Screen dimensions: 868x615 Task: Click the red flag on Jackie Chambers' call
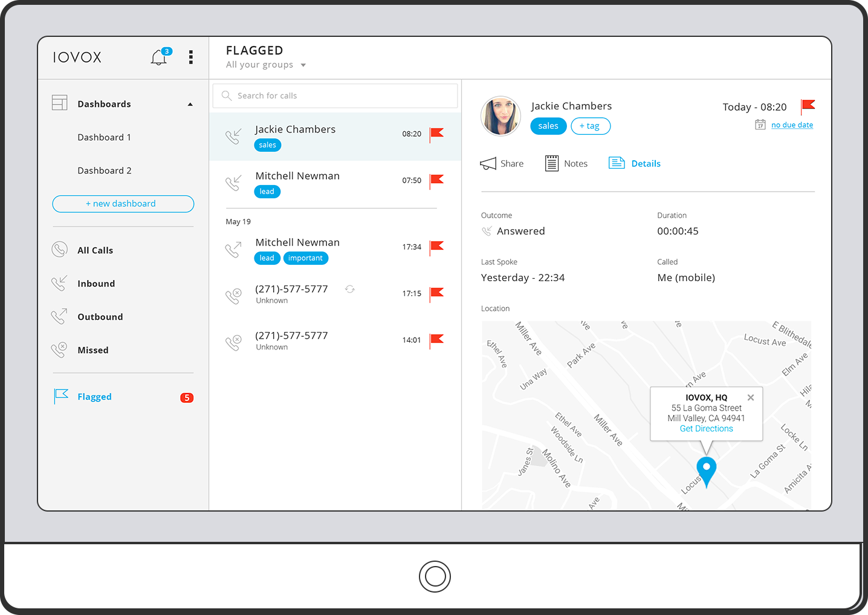tap(436, 134)
